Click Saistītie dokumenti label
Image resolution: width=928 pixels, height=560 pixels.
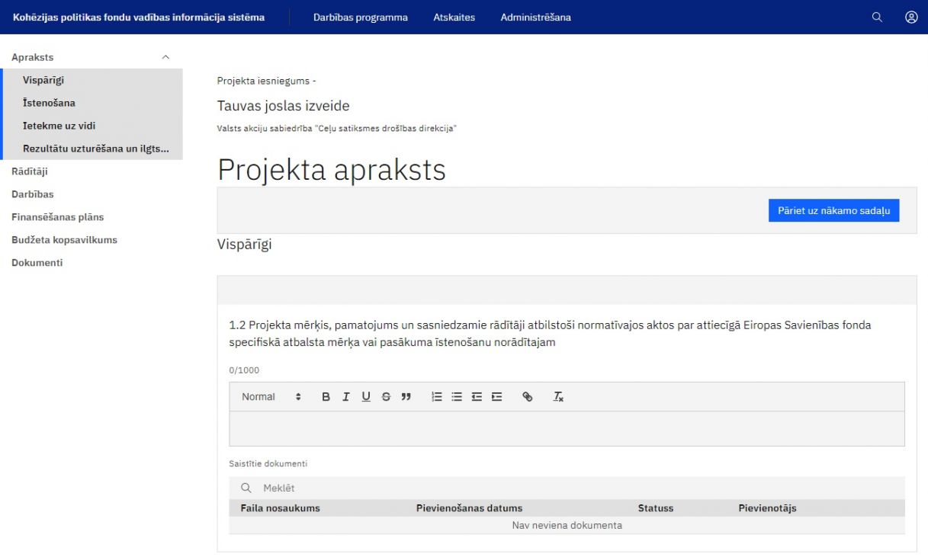[268, 463]
